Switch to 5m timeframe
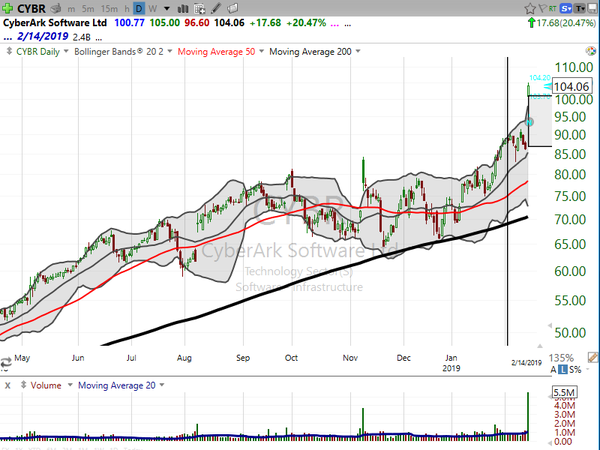Screen dimensions: 600x450 pos(88,8)
